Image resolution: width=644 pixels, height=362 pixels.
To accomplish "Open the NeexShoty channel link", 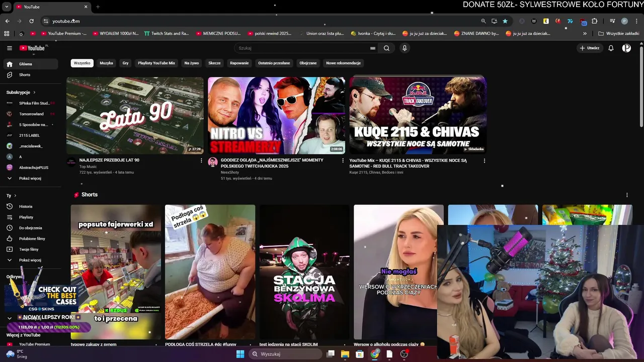I will pyautogui.click(x=231, y=172).
